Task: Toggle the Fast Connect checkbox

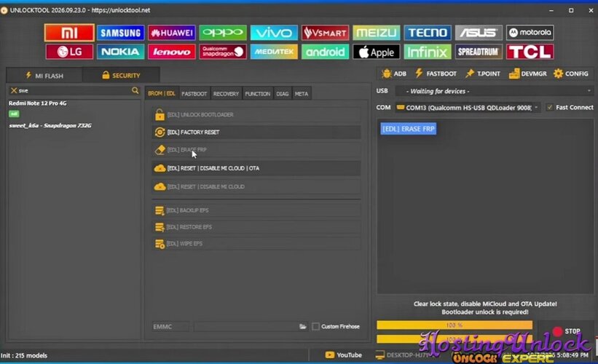Action: [549, 108]
